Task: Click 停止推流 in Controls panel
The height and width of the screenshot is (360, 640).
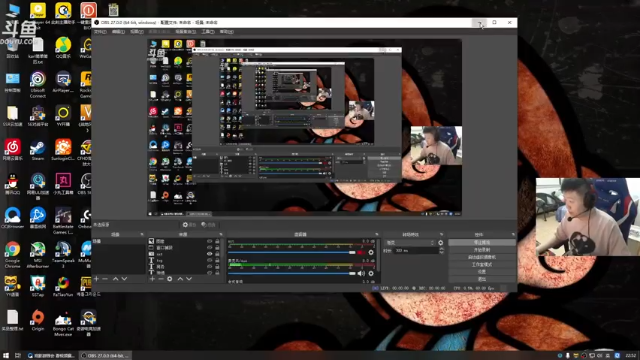Action: [482, 242]
